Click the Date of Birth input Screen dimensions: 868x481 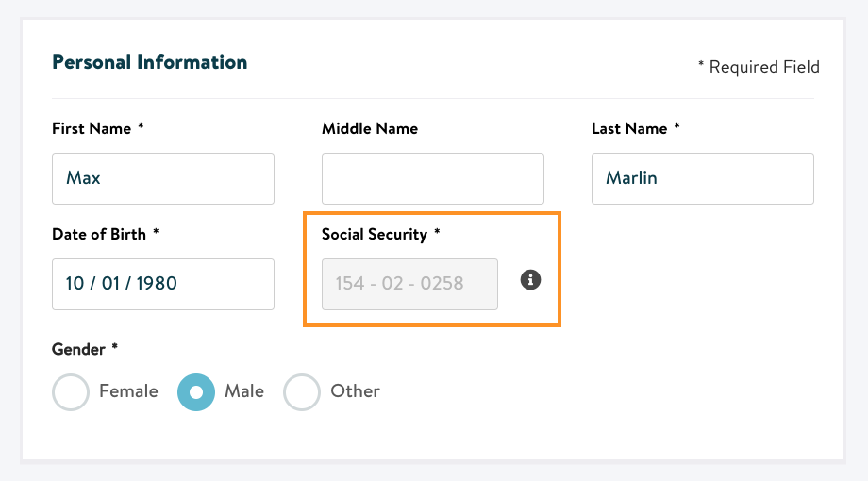(x=163, y=284)
